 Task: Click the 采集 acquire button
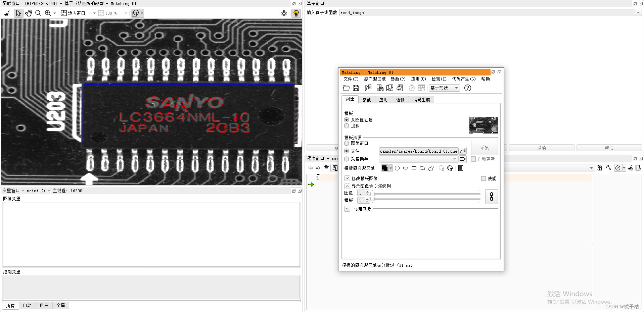pyautogui.click(x=485, y=148)
